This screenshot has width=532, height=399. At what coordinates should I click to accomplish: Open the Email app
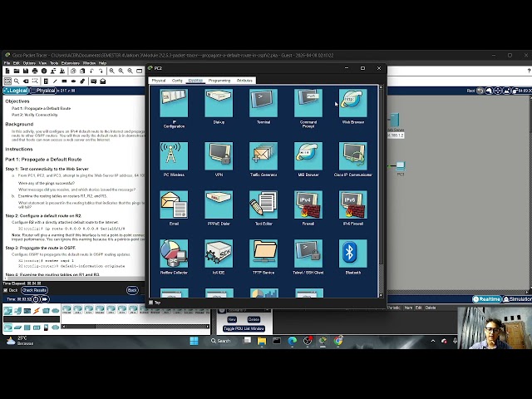[174, 204]
